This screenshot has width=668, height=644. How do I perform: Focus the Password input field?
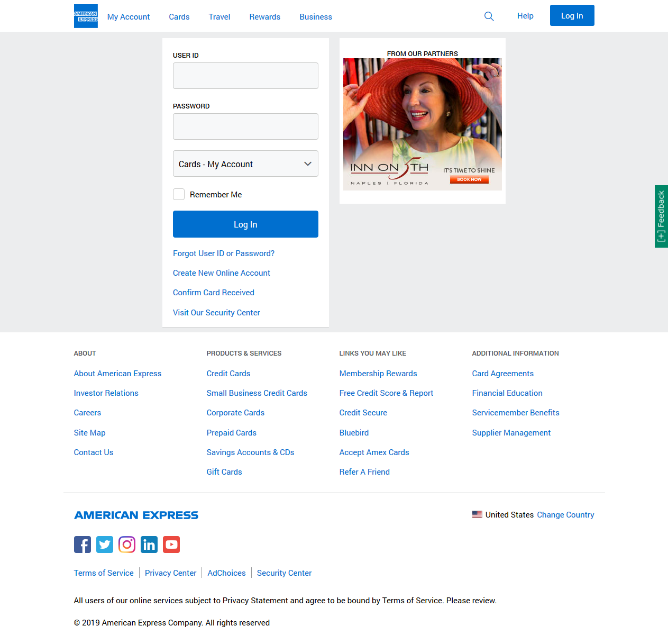tap(245, 126)
